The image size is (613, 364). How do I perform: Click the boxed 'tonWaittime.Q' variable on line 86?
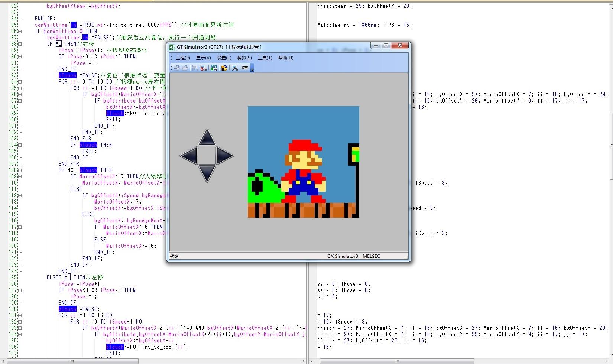tap(63, 31)
